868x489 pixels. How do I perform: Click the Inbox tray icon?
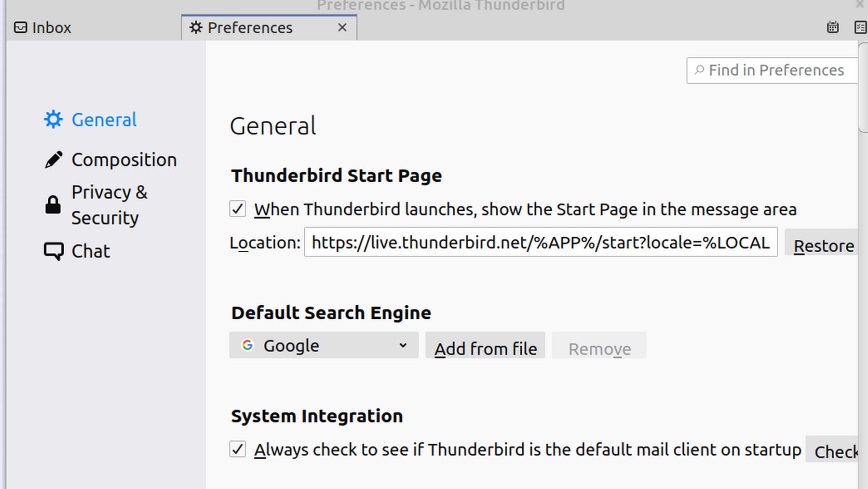20,27
